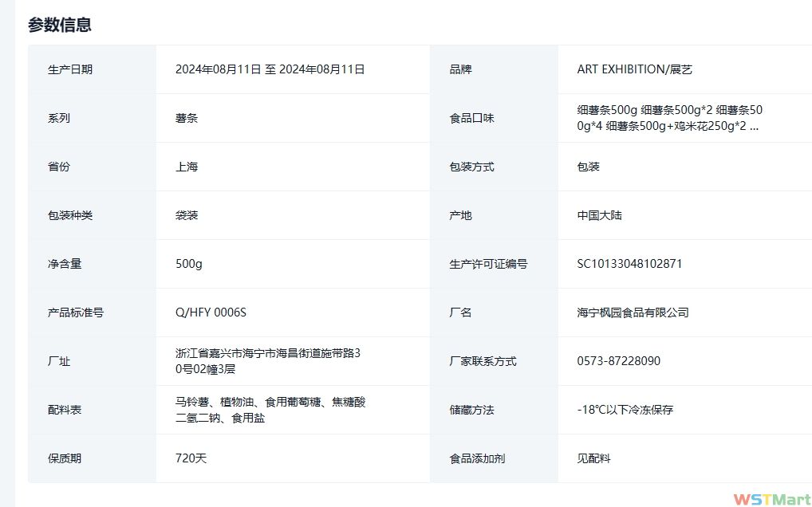
Task: Select the 上海 province value
Action: pyautogui.click(x=187, y=167)
